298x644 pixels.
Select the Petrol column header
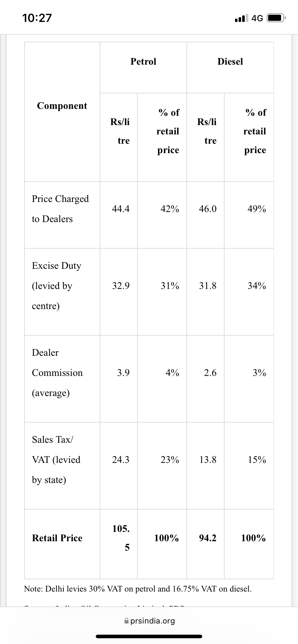point(143,61)
